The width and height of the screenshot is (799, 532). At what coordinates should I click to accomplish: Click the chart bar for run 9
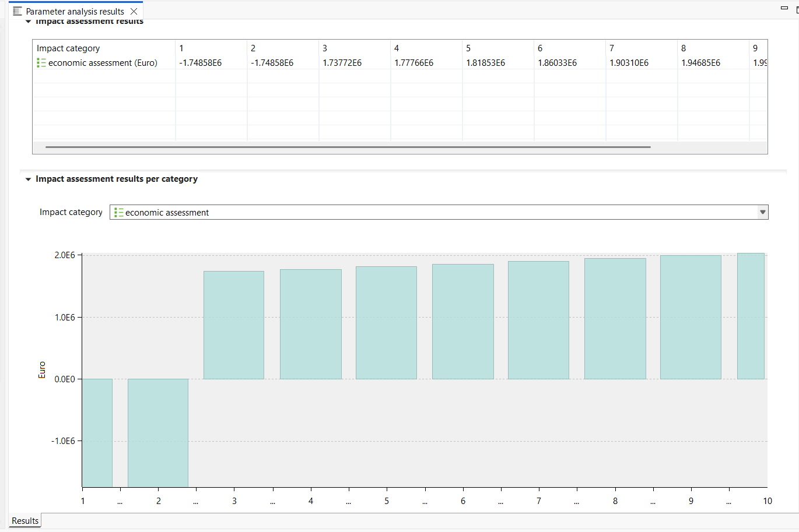[x=691, y=318]
